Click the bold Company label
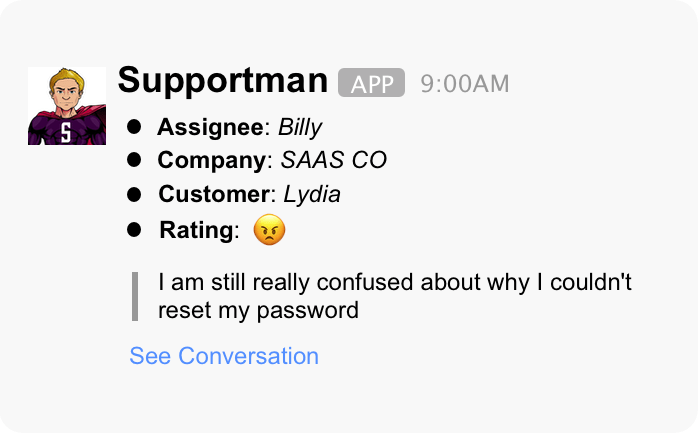This screenshot has height=434, width=698. click(213, 160)
